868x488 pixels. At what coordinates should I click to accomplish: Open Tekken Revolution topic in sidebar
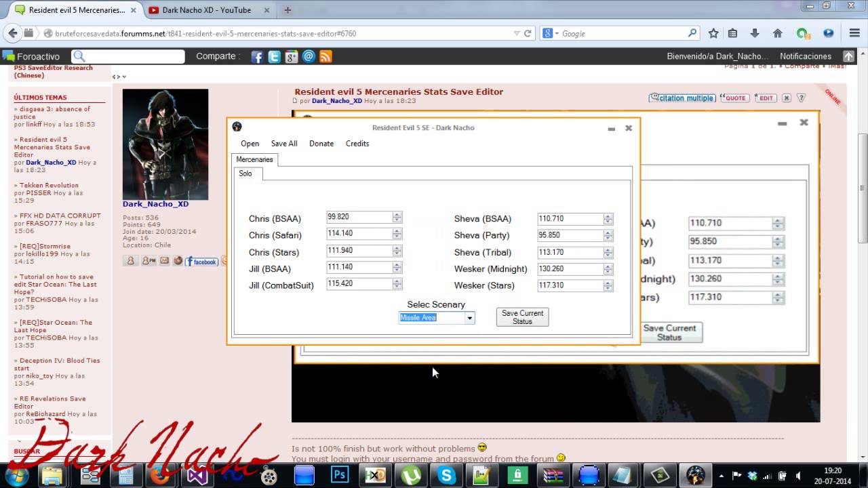point(49,185)
